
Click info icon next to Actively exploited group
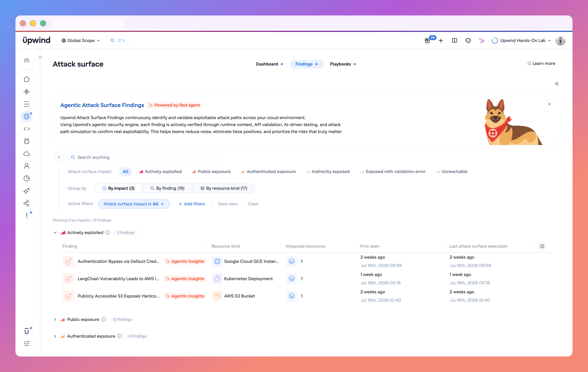[x=107, y=233]
